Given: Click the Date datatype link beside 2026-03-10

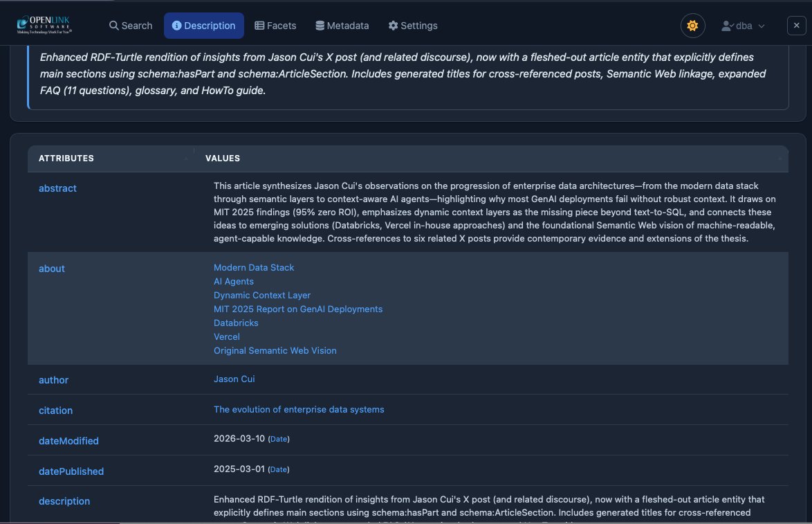Looking at the screenshot, I should [x=279, y=439].
